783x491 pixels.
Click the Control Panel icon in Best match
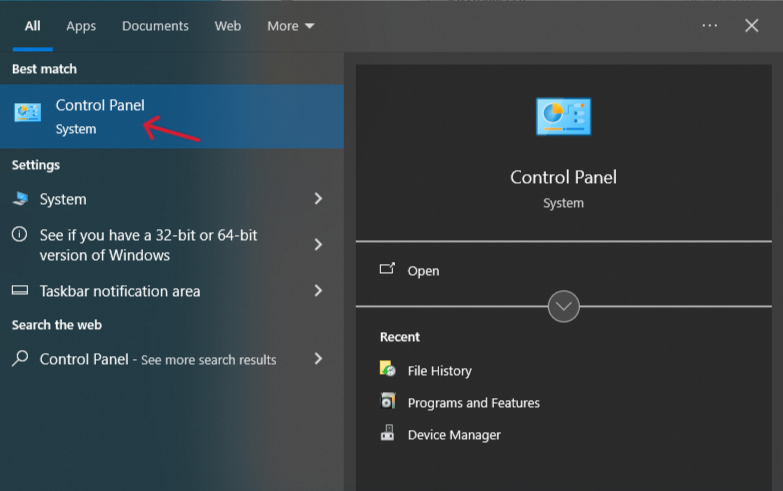click(x=27, y=112)
